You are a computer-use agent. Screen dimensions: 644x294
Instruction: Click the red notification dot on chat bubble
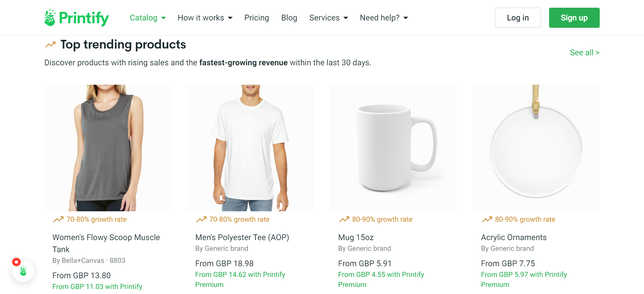(x=16, y=262)
